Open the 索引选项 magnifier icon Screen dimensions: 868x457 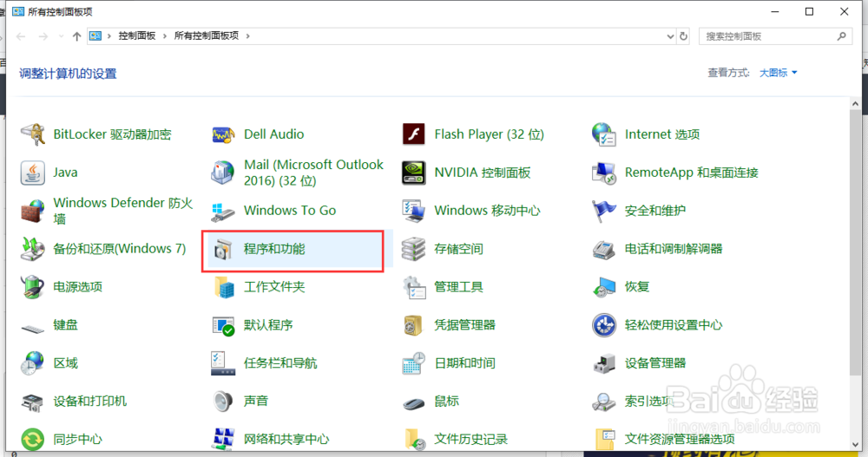pyautogui.click(x=604, y=402)
